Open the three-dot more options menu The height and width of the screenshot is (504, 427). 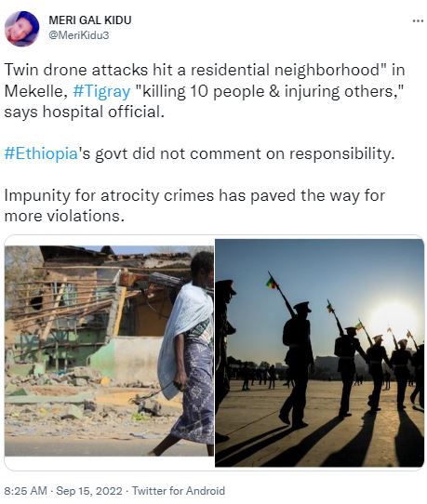click(418, 20)
